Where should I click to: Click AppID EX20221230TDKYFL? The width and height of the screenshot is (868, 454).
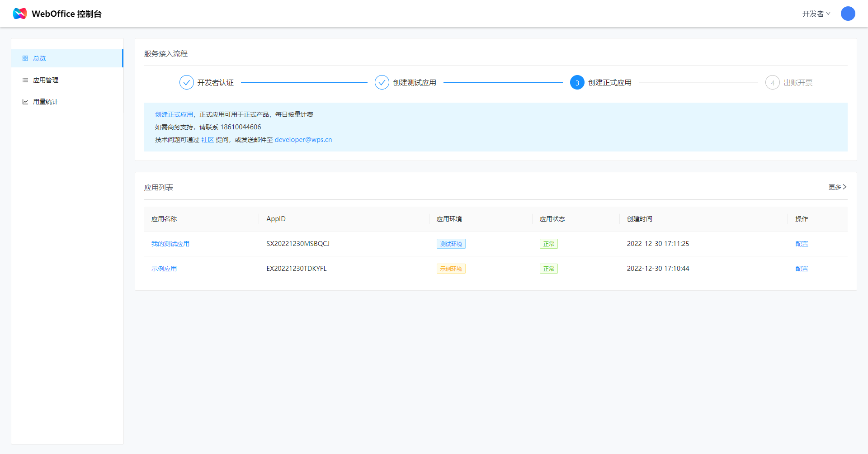(297, 269)
